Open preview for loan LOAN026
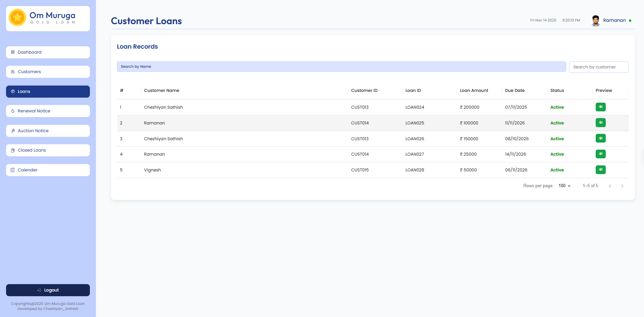Screen dimensions: 644x317 pos(600,139)
